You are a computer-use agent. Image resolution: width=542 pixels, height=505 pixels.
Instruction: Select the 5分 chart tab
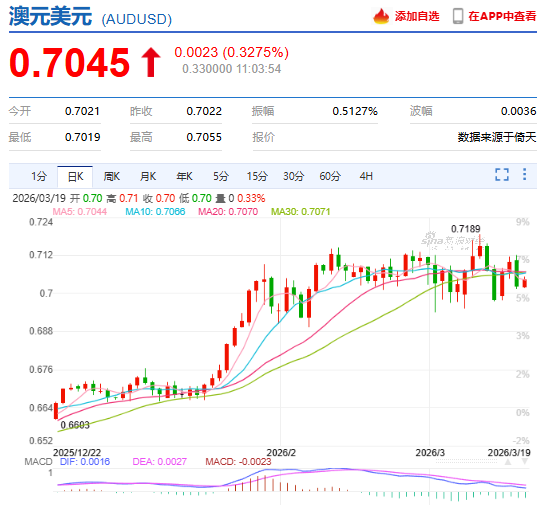[221, 176]
